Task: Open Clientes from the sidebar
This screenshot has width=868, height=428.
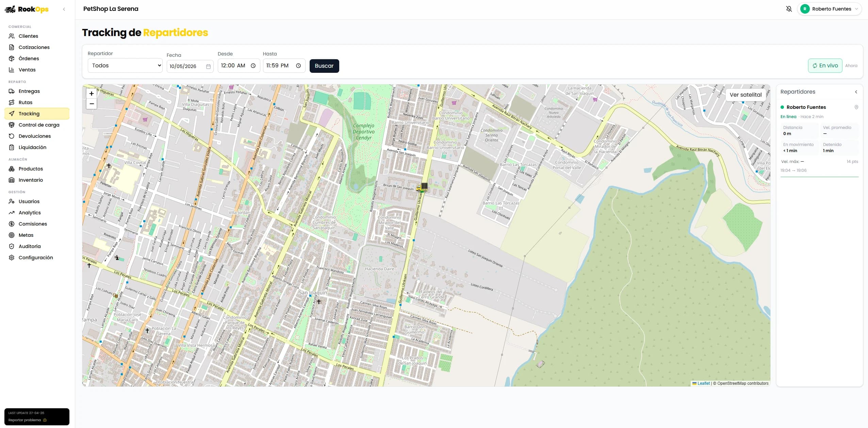Action: click(x=37, y=36)
